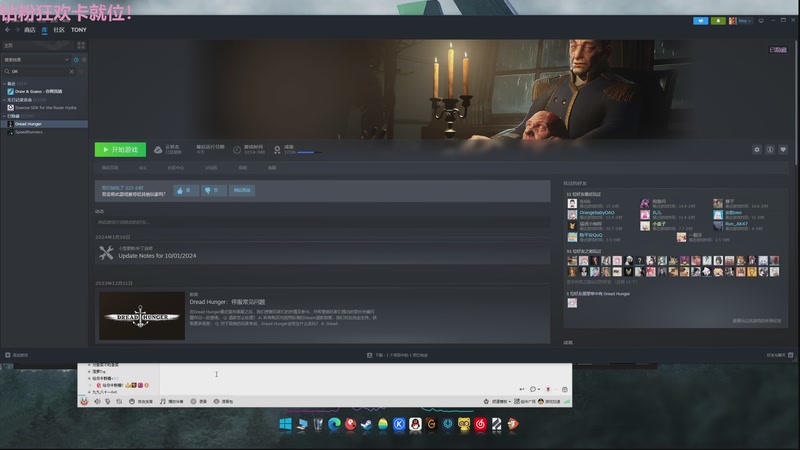Image resolution: width=800 pixels, height=450 pixels.
Task: Click the music note button in chat window
Action: click(171, 402)
